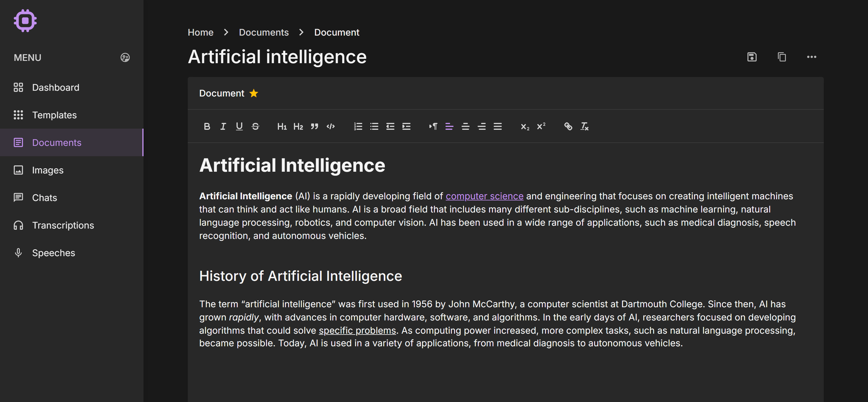
Task: Click the Home breadcrumb
Action: 200,32
